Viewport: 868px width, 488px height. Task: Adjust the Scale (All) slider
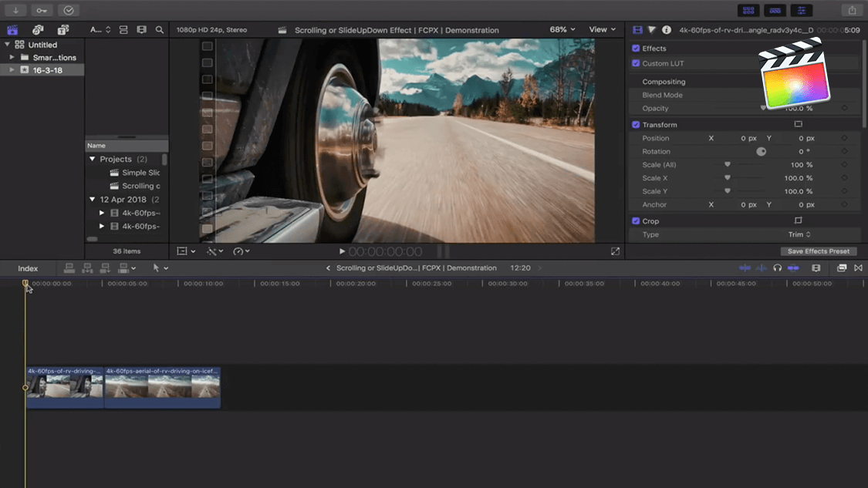click(x=728, y=165)
